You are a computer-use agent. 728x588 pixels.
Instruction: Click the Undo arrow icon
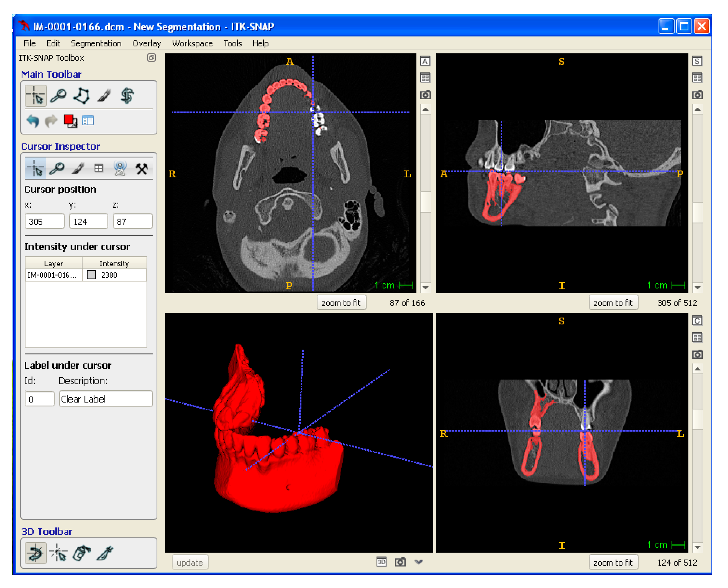pyautogui.click(x=33, y=121)
